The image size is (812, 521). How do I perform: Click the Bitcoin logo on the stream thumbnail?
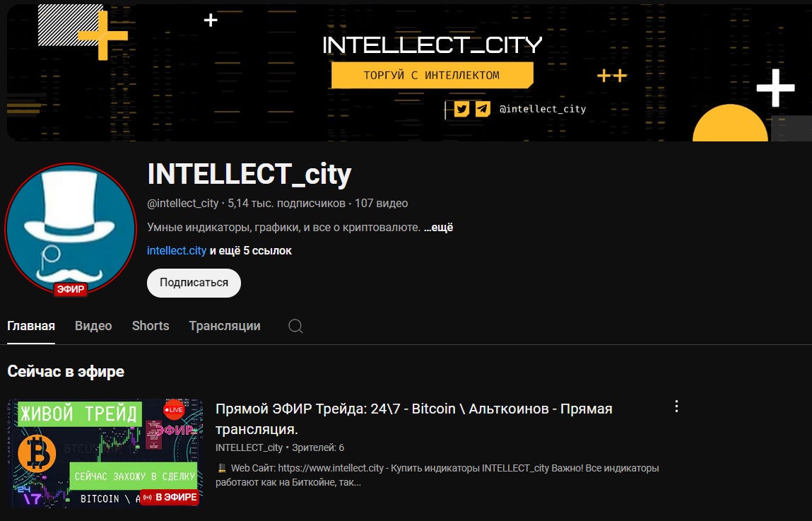[x=37, y=454]
